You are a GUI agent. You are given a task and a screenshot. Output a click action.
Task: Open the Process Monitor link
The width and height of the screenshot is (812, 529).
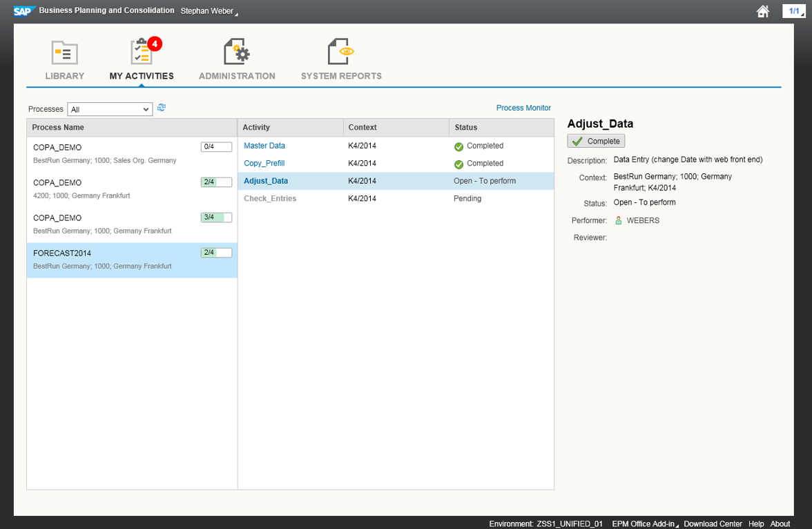coord(523,108)
